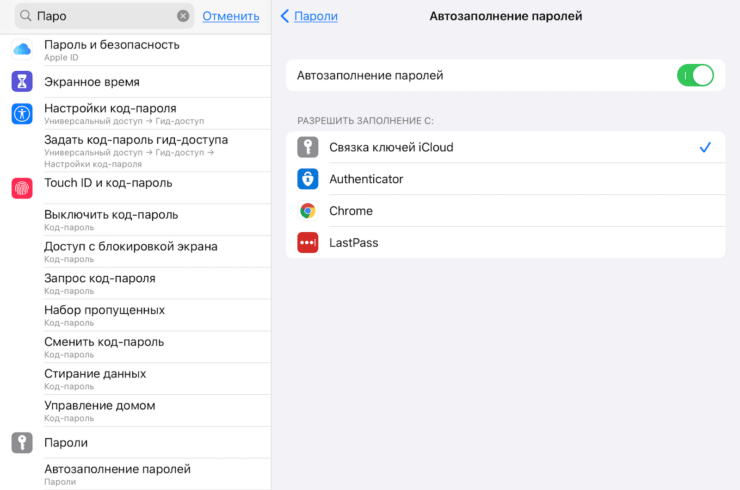Tap the iCloud Apple ID icon
The image size is (740, 490).
click(22, 50)
